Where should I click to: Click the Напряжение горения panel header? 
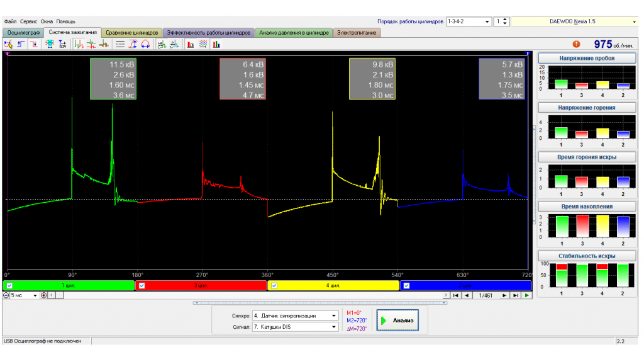point(587,108)
